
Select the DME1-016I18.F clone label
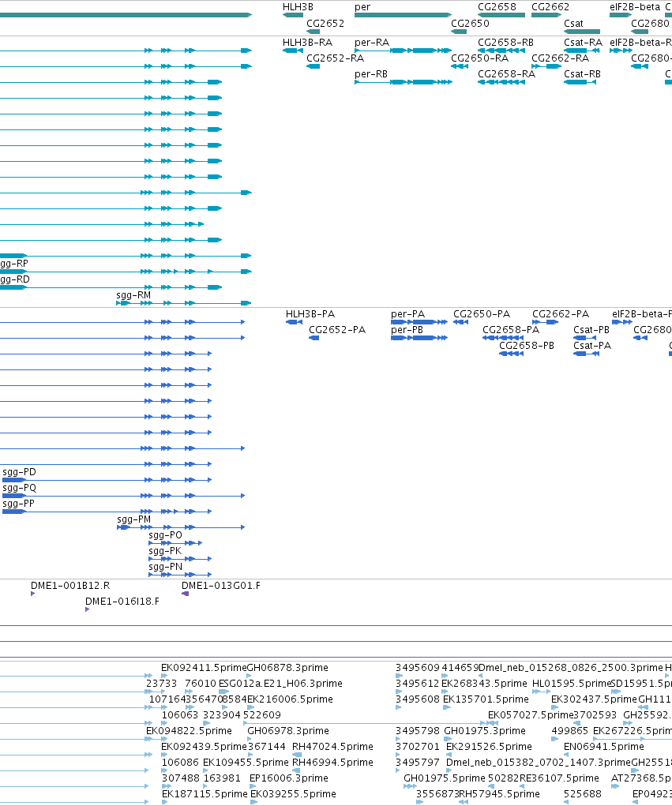(x=122, y=602)
